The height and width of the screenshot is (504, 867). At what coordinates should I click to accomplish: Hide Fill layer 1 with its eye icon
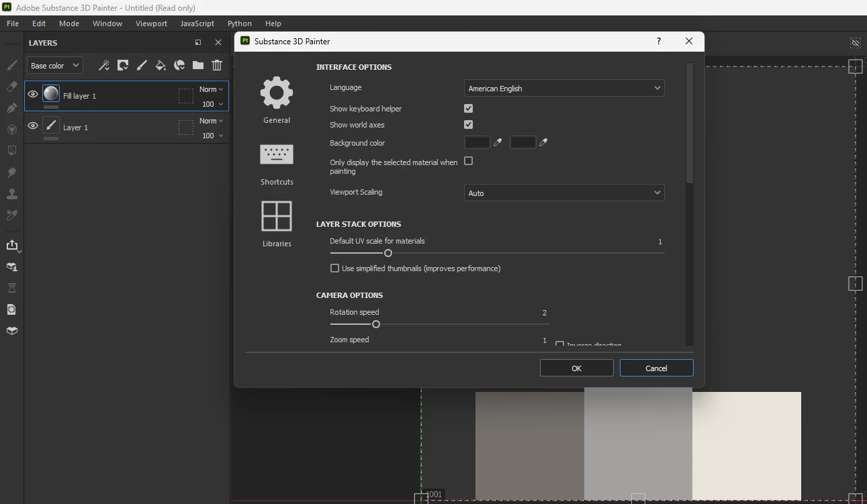[33, 95]
